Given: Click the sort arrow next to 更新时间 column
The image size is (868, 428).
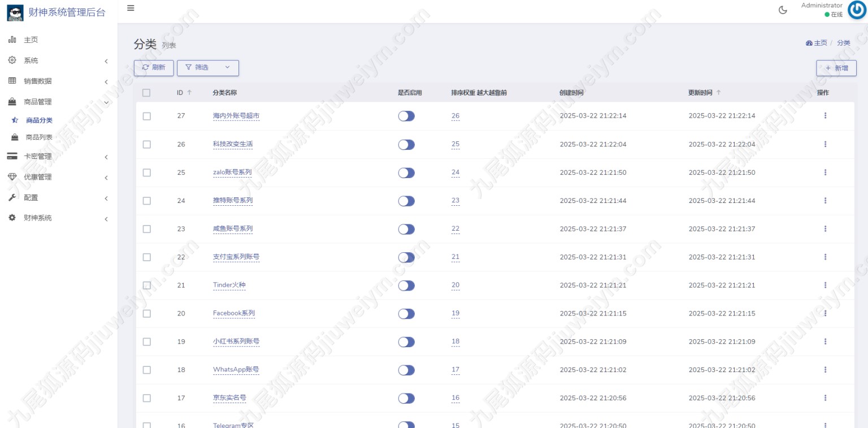Looking at the screenshot, I should (718, 93).
